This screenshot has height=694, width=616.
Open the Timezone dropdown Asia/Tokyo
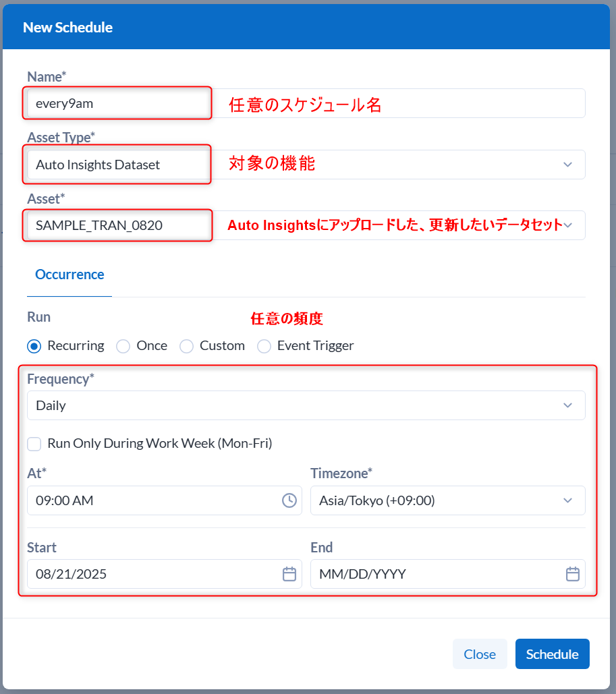(x=448, y=500)
